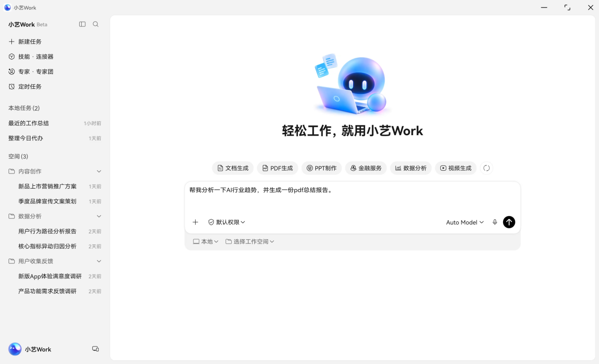
Task: Select the 数据分析 chip button
Action: pos(411,168)
